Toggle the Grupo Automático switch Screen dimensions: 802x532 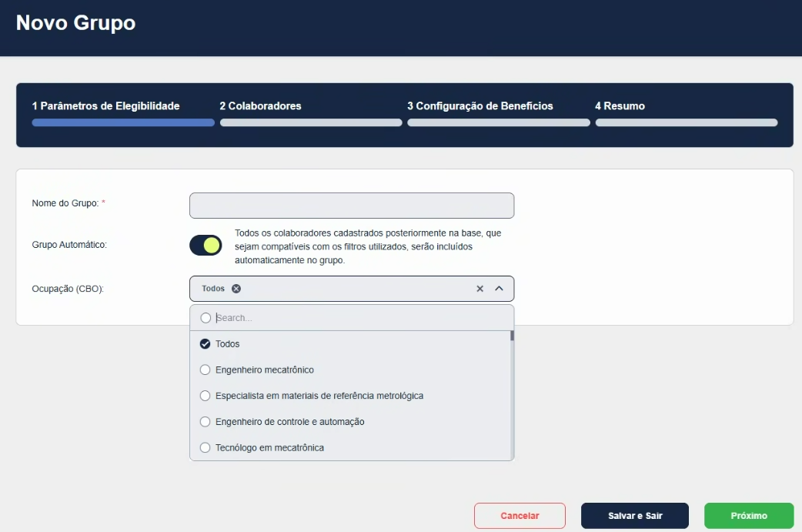(206, 245)
